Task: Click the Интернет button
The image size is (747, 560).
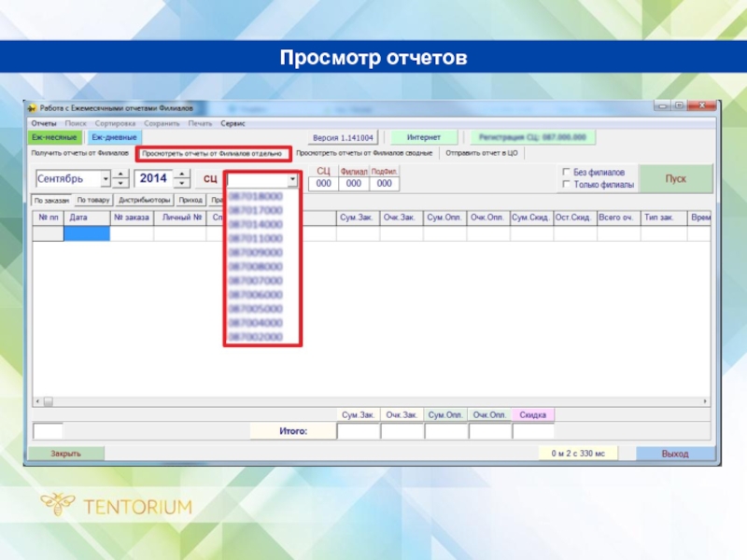Action: pyautogui.click(x=424, y=137)
